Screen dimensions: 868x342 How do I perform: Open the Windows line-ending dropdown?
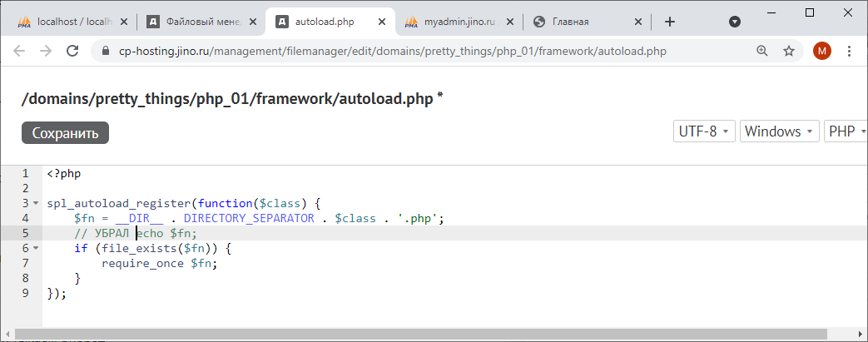point(777,131)
